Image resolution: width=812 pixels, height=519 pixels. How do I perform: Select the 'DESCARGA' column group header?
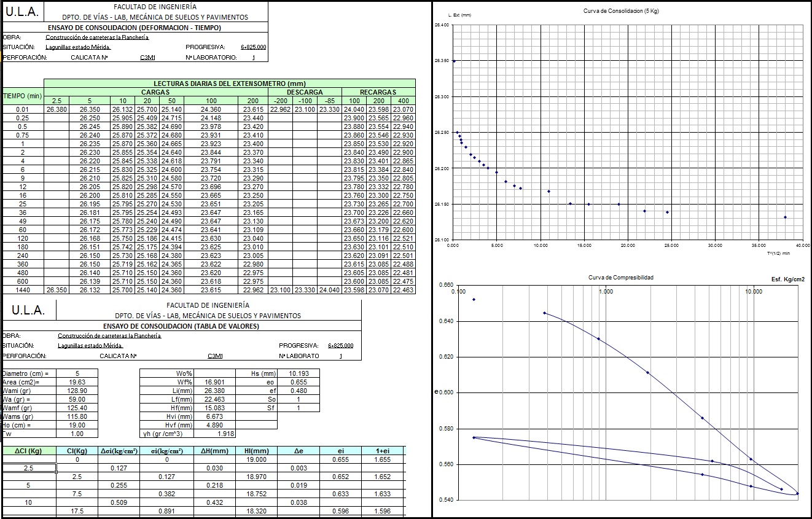(305, 92)
